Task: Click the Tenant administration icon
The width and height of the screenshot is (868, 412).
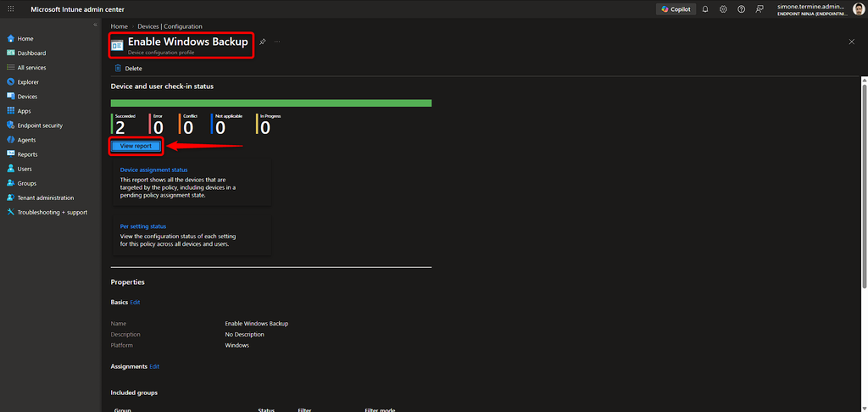Action: point(10,198)
